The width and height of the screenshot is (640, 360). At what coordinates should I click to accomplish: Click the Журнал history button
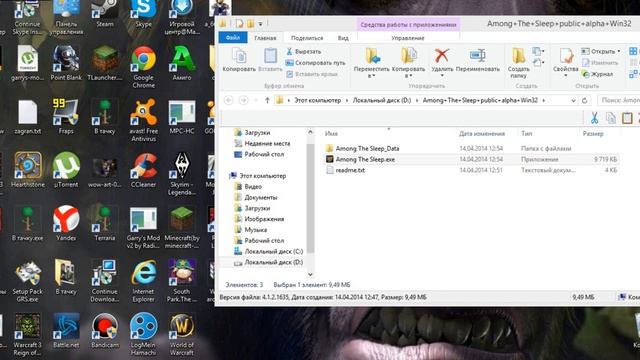coord(598,74)
